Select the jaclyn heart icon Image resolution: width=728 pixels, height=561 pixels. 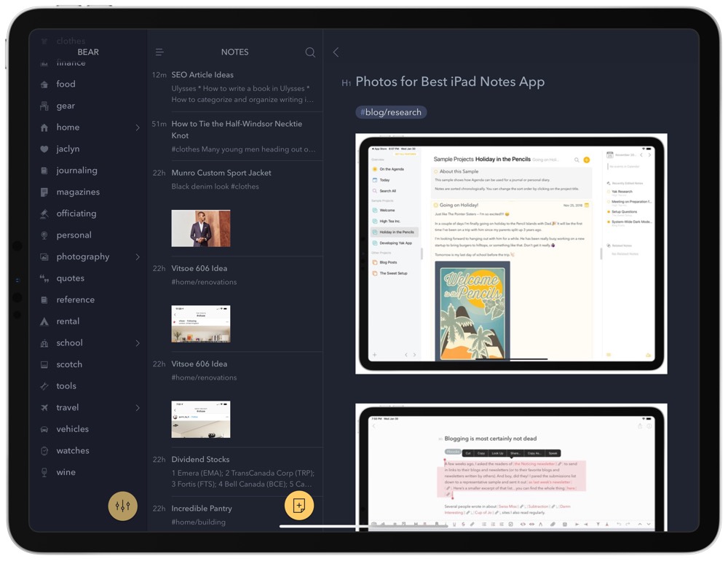44,149
